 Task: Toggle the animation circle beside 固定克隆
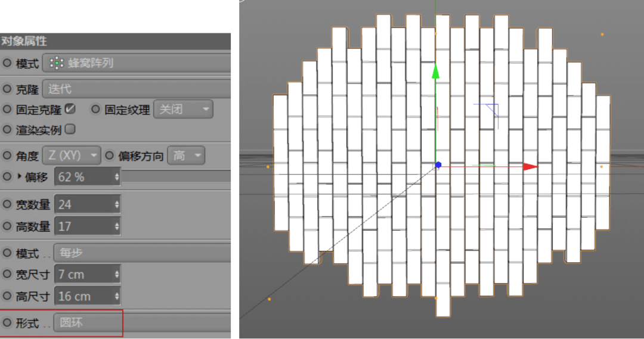pos(7,109)
